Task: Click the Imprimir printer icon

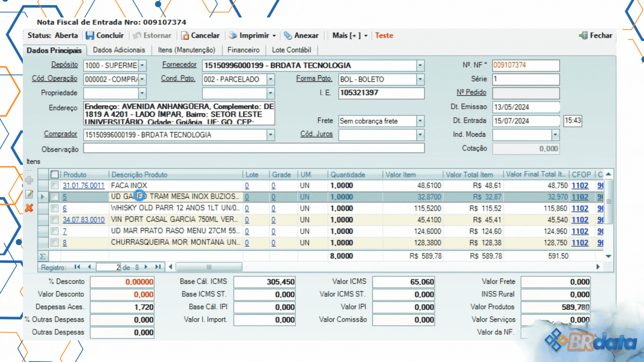Action: (x=233, y=36)
